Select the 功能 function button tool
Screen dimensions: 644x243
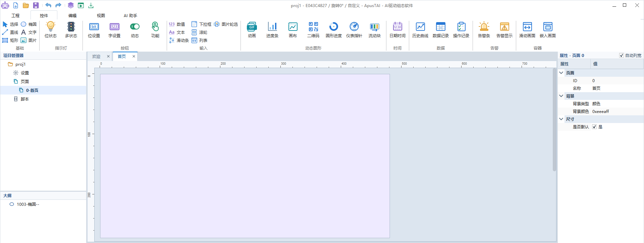(155, 30)
